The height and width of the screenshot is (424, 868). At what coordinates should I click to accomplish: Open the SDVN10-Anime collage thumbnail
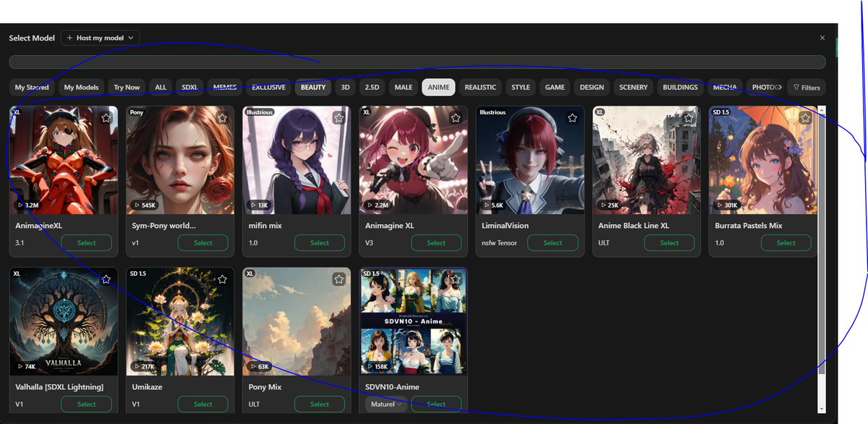(x=413, y=321)
